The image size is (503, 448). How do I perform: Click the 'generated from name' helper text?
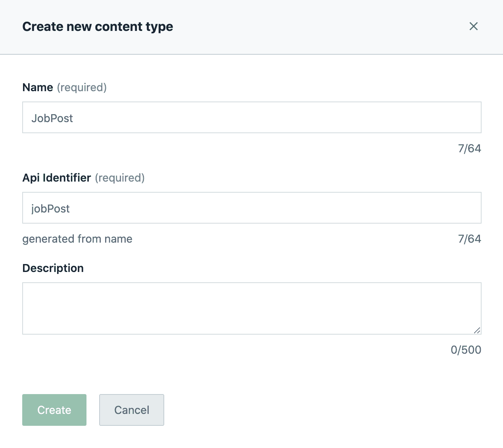(77, 239)
